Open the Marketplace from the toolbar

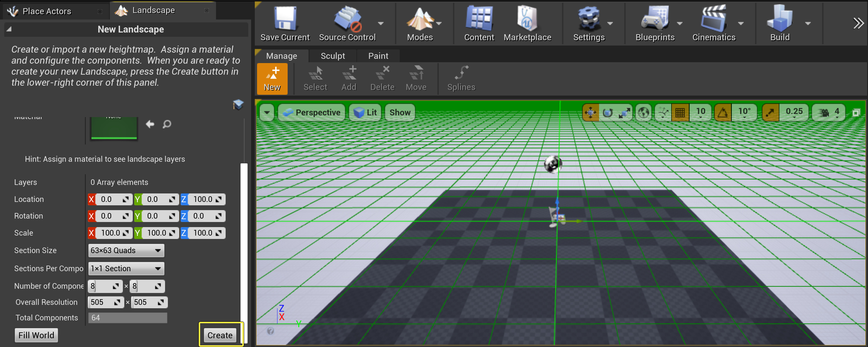527,18
